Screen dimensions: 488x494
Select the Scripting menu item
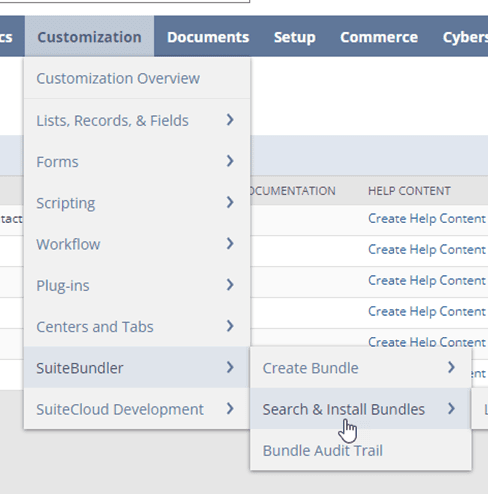pyautogui.click(x=137, y=203)
